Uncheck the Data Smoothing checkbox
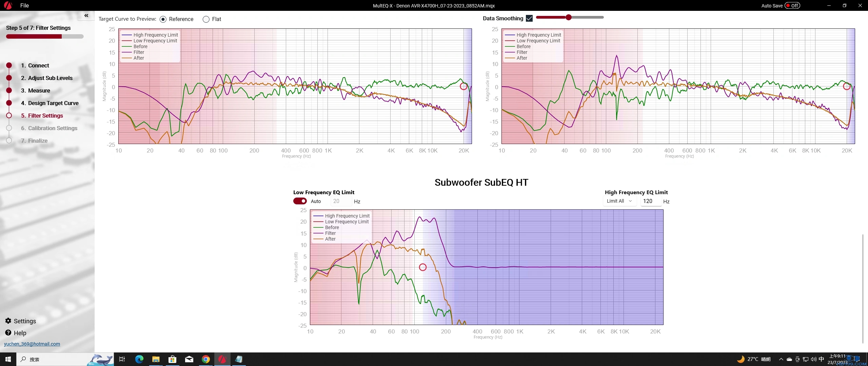This screenshot has height=366, width=868. tap(529, 18)
